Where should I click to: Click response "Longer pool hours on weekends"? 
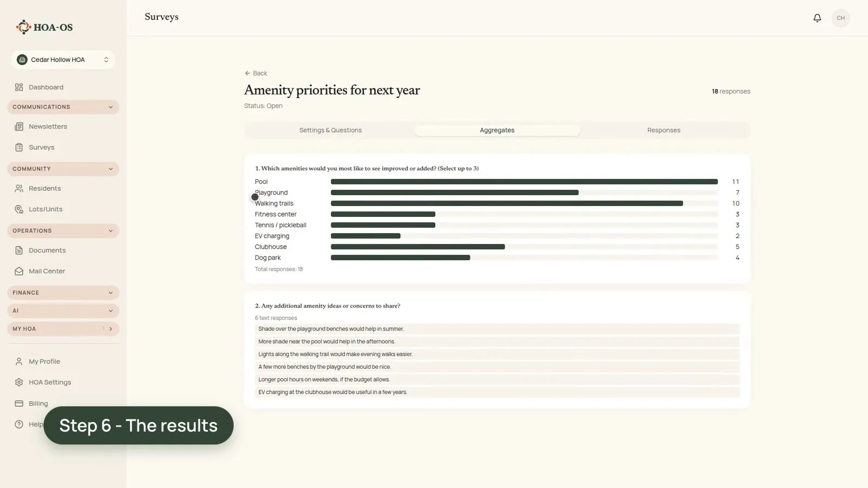point(497,380)
